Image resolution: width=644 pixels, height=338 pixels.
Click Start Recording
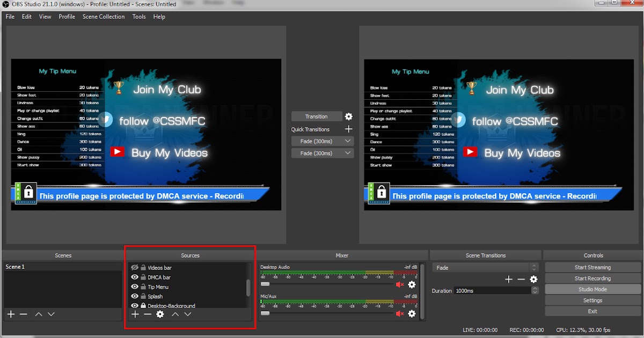tap(593, 278)
